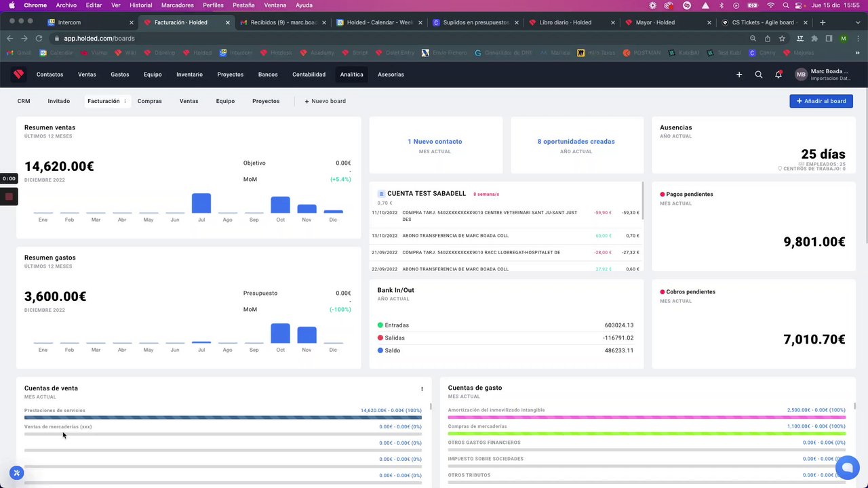Open the Chrome profile avatar M

click(x=844, y=39)
